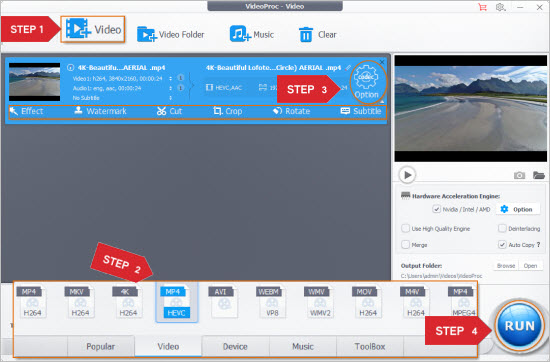Open the ToolBox tab
The height and width of the screenshot is (362, 550).
(x=370, y=347)
